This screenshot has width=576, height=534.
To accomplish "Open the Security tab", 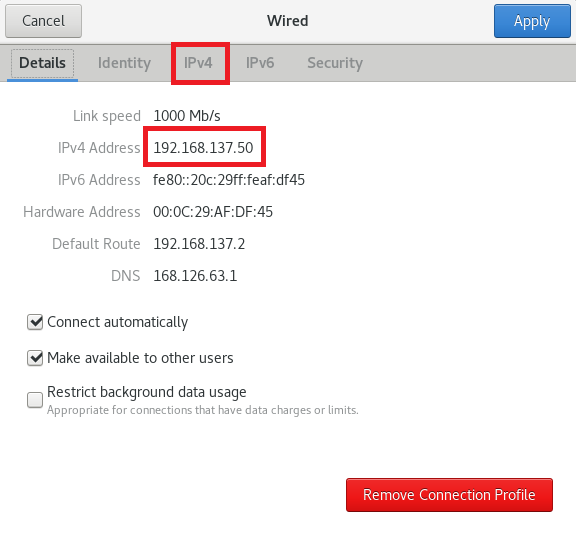I will click(x=335, y=63).
